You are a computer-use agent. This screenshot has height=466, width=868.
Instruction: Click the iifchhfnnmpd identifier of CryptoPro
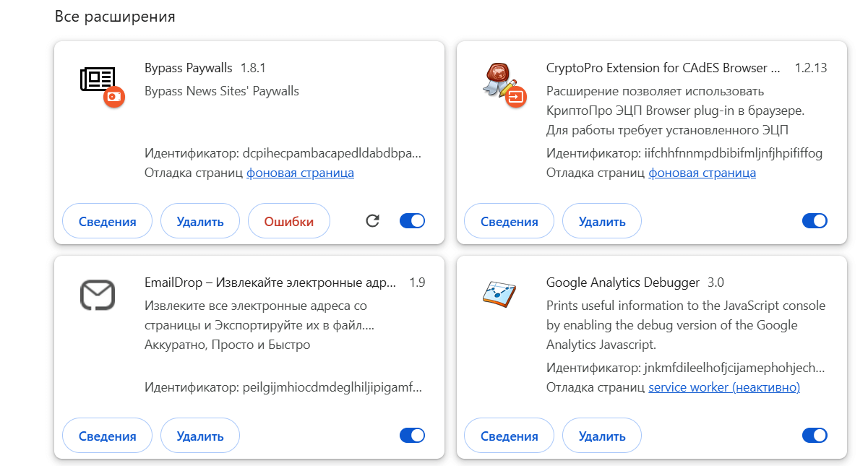pyautogui.click(x=734, y=153)
